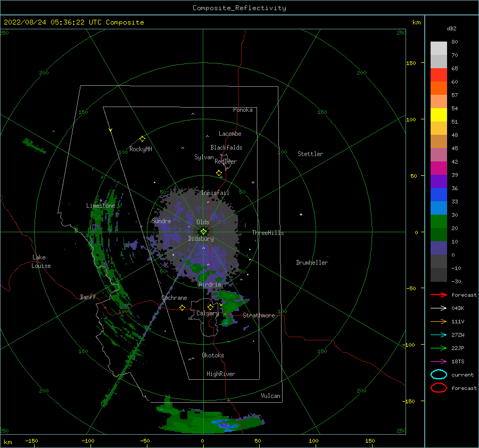Viewport: 479px width, 448px height.
Task: Click the yellow diamond marker below RedDeer
Action: coord(219,173)
